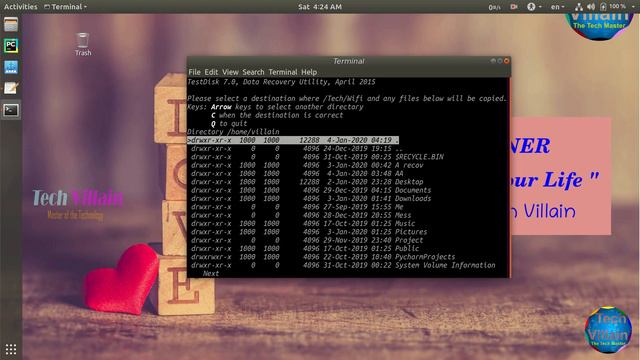Select the Project directory row
The image size is (640, 360).
point(307,240)
